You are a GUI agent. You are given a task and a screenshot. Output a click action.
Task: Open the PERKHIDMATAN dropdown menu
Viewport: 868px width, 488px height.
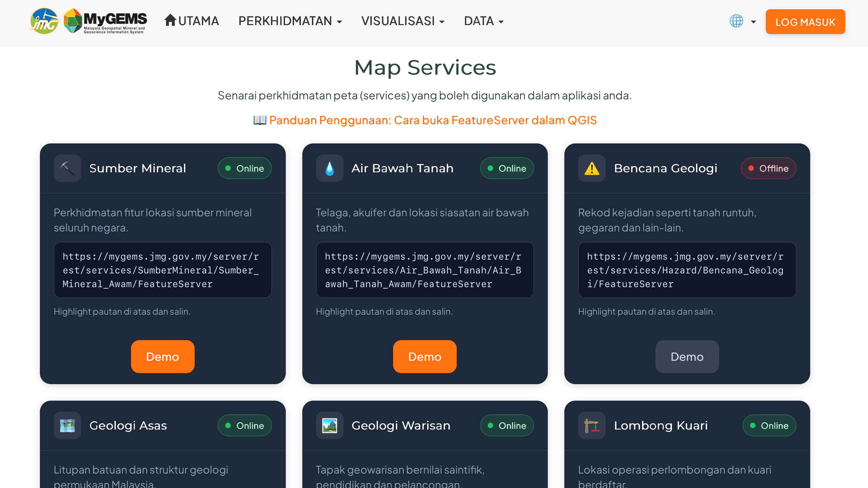[x=290, y=21]
